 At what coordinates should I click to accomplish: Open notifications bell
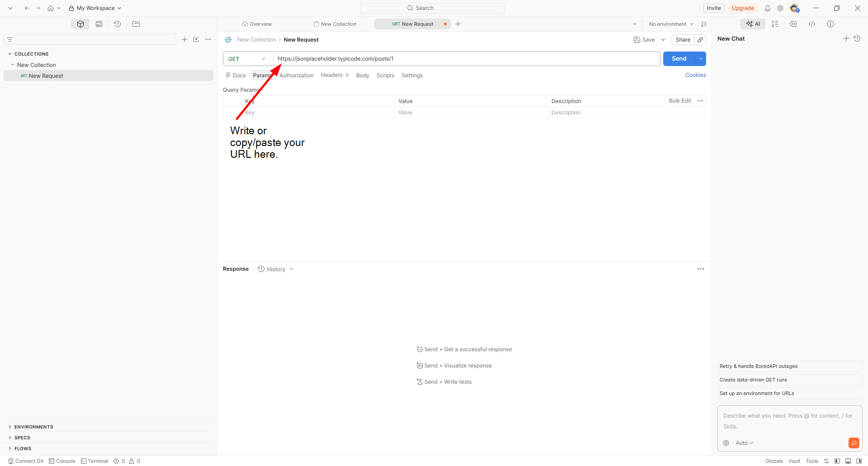[x=768, y=8]
